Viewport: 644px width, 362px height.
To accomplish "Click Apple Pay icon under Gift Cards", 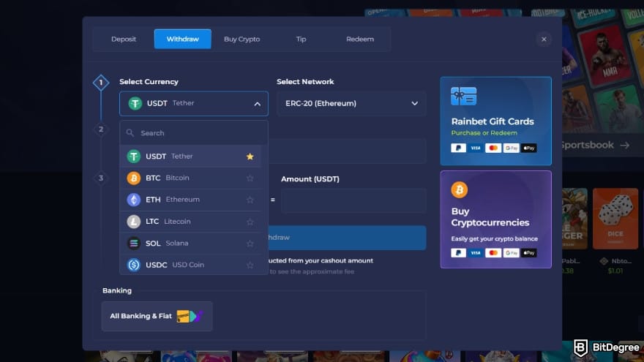I will [x=529, y=148].
